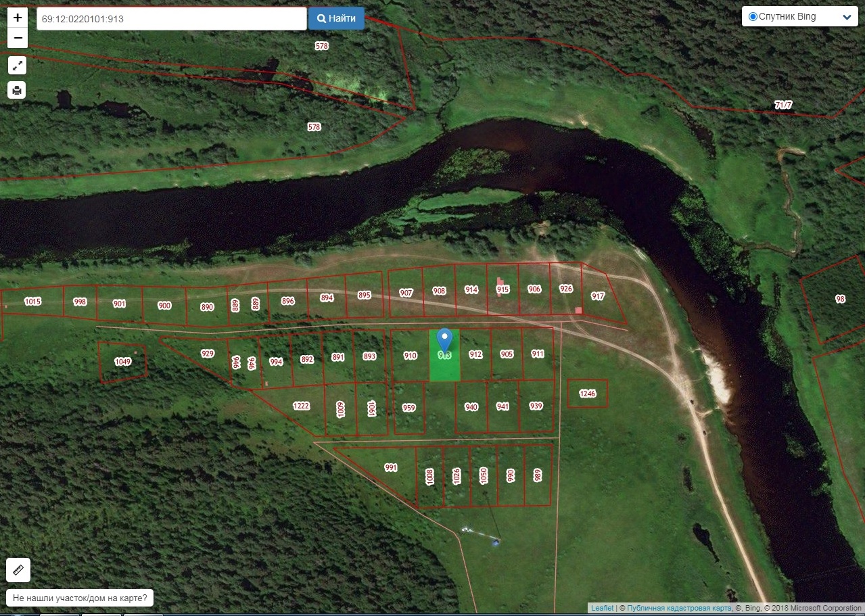
Task: Click 'Не нашли участок/дом на карте?' button
Action: pyautogui.click(x=80, y=598)
